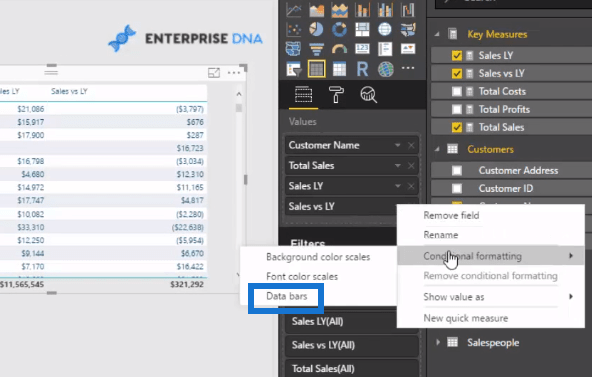This screenshot has width=592, height=377.
Task: Expand the Salespeople table
Action: (438, 343)
